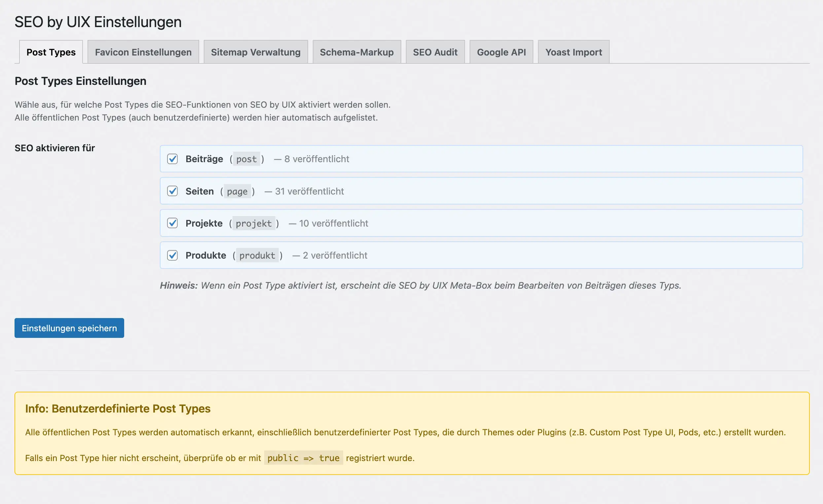Viewport: 823px width, 504px height.
Task: Click the 'public => true' code snippet
Action: 303,458
